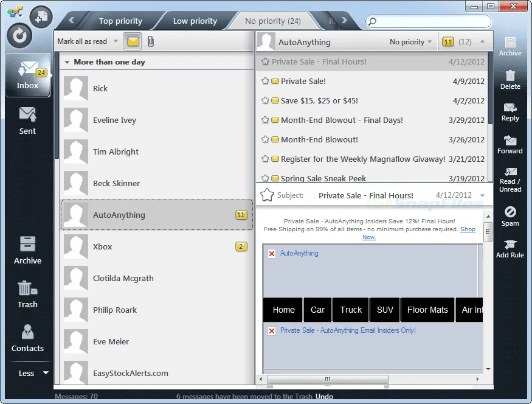Go to previous tabs with left arrow
This screenshot has width=532, height=404.
(71, 20)
